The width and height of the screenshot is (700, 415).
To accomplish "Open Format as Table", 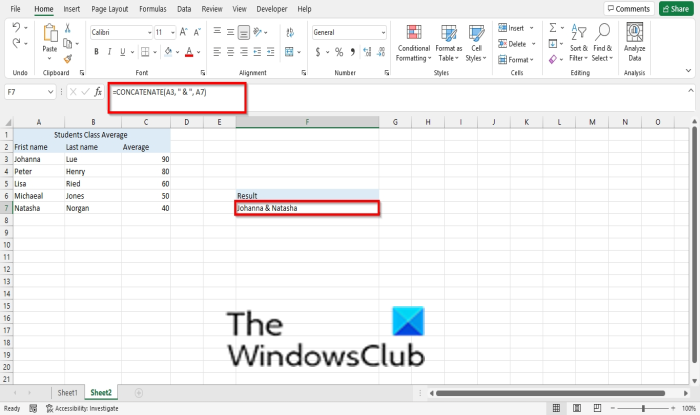I will pyautogui.click(x=449, y=43).
